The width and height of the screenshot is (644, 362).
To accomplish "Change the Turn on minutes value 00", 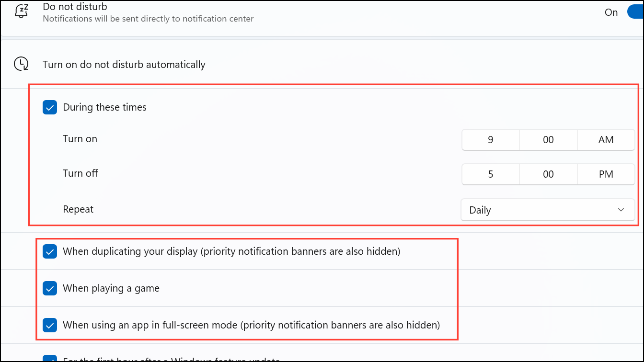I will (x=548, y=140).
